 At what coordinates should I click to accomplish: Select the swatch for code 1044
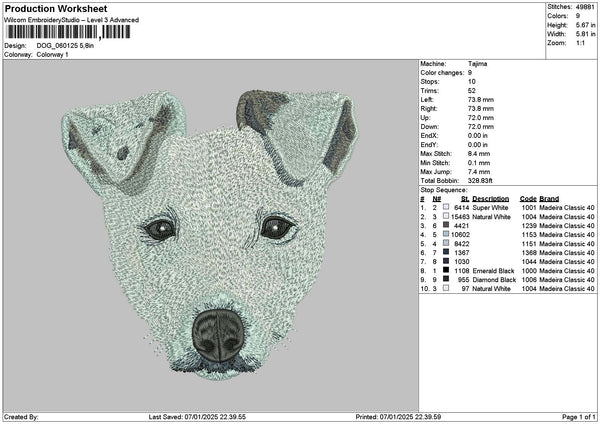(x=446, y=261)
